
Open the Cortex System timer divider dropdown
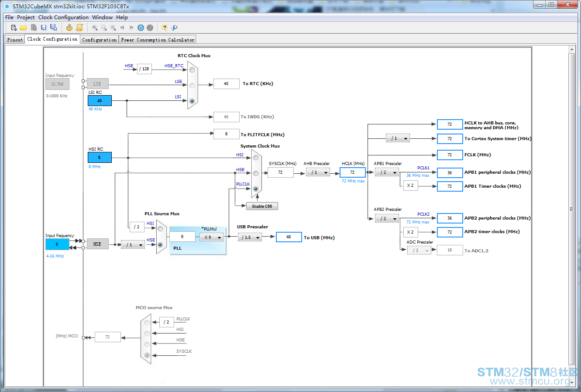(398, 138)
